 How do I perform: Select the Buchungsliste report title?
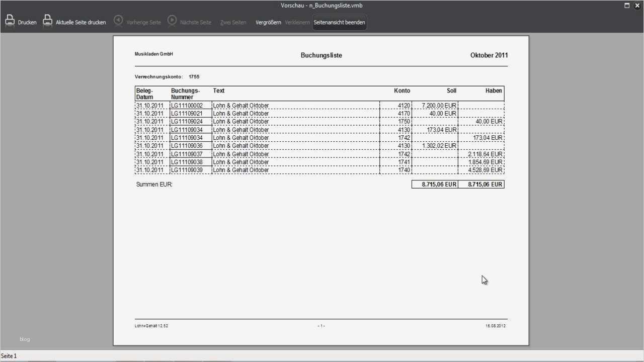click(x=321, y=55)
